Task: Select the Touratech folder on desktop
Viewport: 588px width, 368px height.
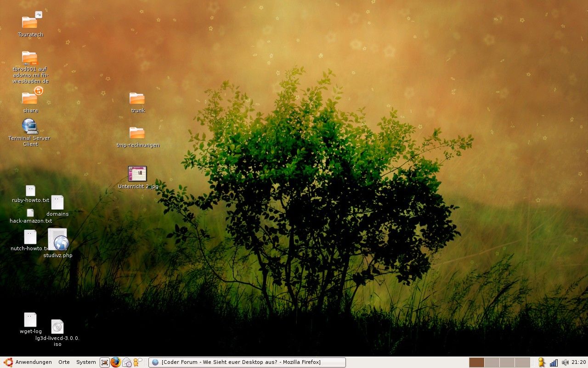Action: (x=30, y=22)
